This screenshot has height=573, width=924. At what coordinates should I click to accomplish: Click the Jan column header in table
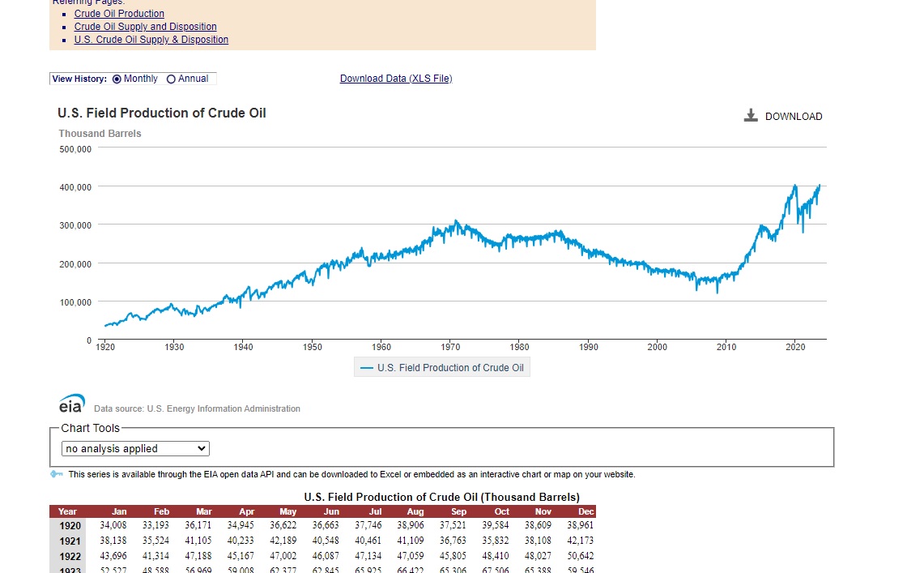point(119,511)
